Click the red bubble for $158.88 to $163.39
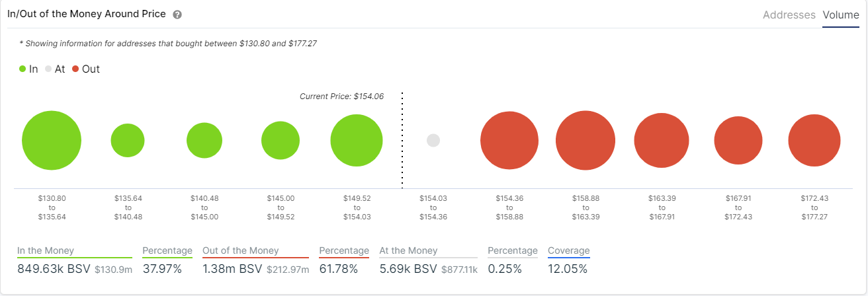Screen dimensions: 868x296 586,141
